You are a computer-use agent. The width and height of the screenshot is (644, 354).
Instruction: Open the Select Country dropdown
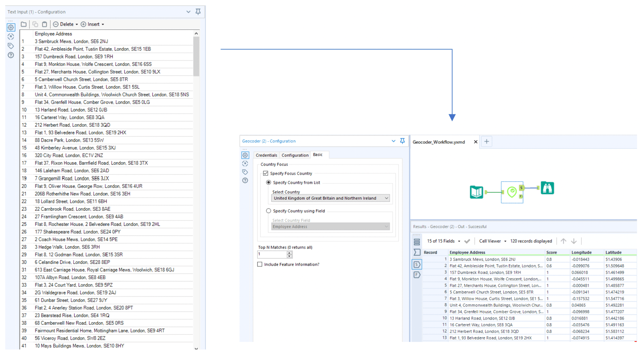(330, 198)
